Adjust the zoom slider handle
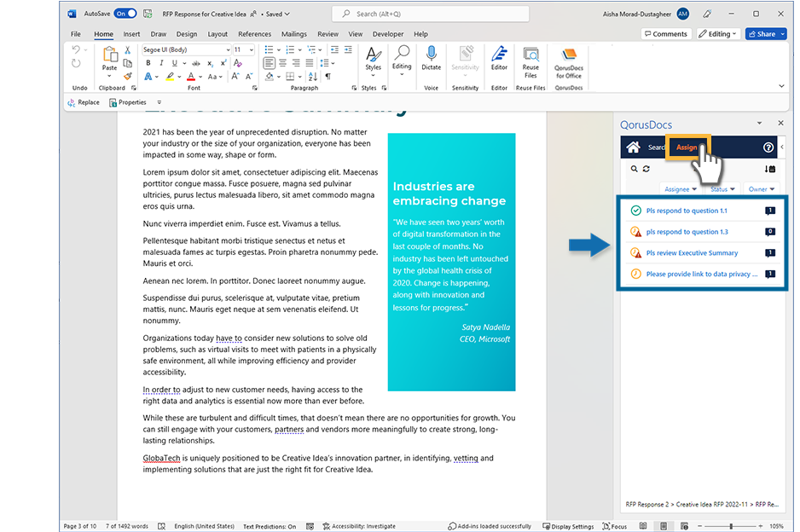The width and height of the screenshot is (800, 532). click(x=731, y=526)
